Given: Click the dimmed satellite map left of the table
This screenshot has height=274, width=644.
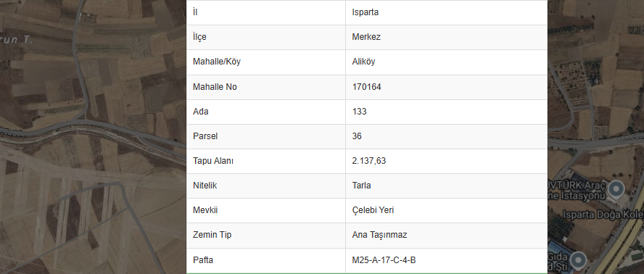Looking at the screenshot, I should click(93, 137).
